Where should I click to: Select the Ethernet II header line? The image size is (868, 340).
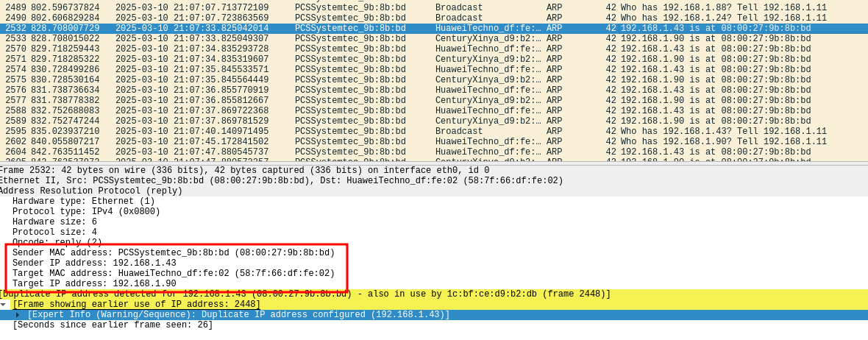[280, 181]
